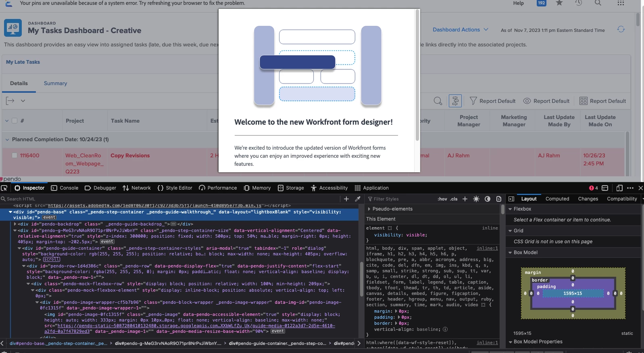This screenshot has height=353, width=644.
Task: Open Dashboard Actions dropdown
Action: tap(461, 29)
